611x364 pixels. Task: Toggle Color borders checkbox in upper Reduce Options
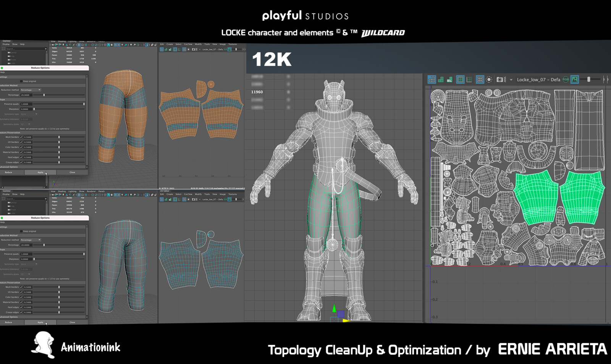click(x=21, y=147)
